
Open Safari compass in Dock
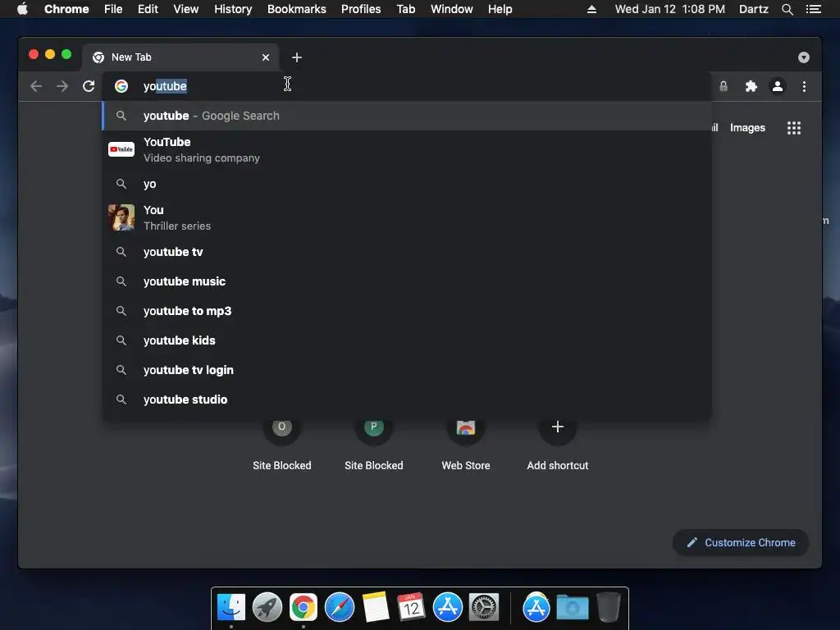(x=339, y=608)
